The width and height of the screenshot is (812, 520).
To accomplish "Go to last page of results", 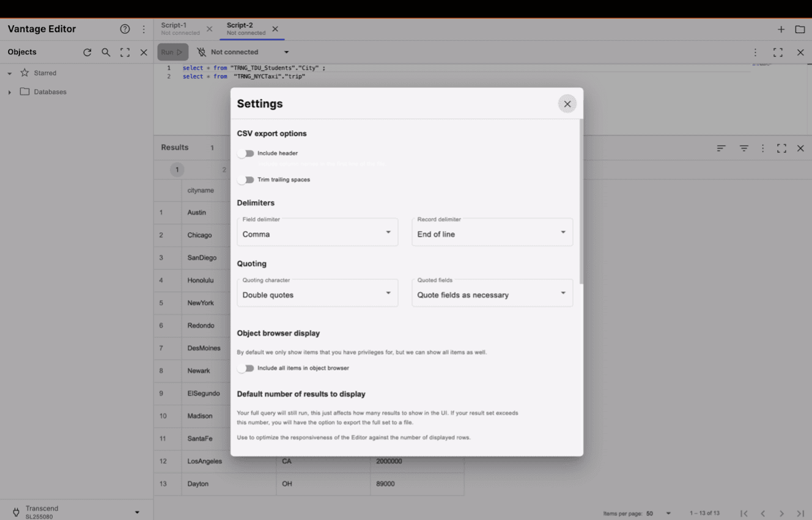I will 800,513.
